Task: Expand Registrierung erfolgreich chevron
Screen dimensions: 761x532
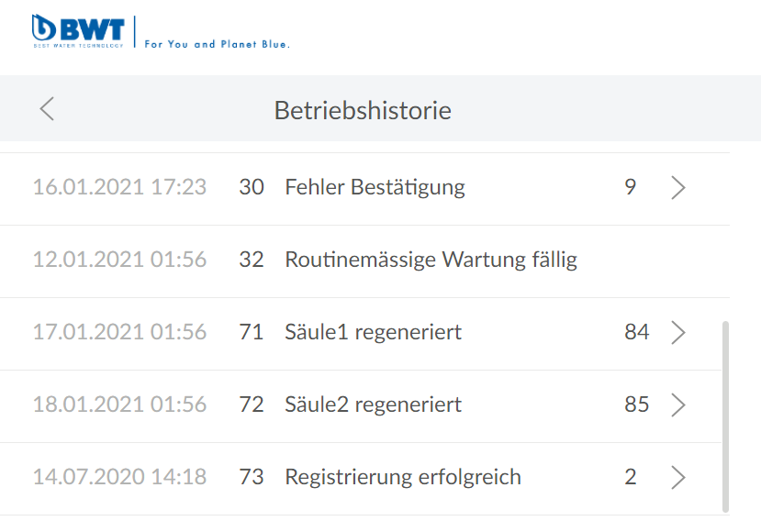Action: pos(678,477)
